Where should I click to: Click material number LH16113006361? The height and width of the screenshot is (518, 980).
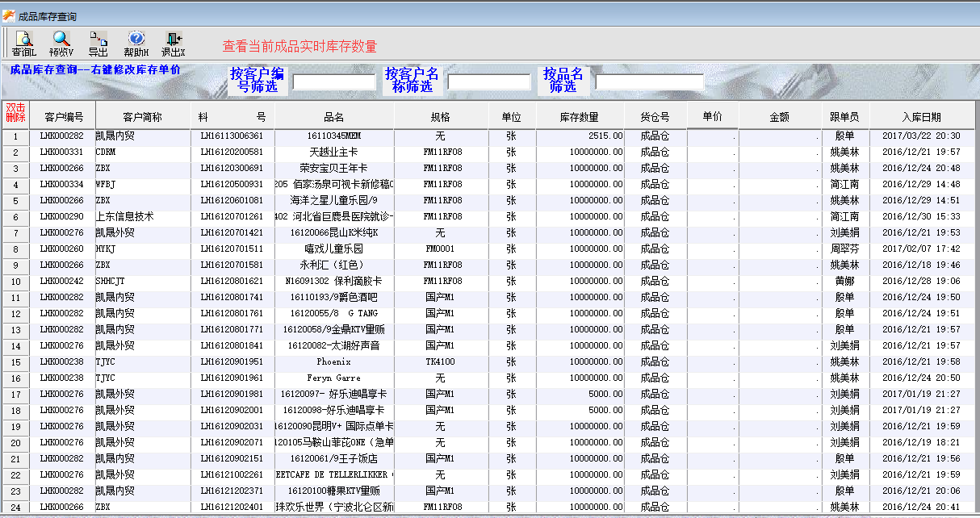(x=232, y=136)
